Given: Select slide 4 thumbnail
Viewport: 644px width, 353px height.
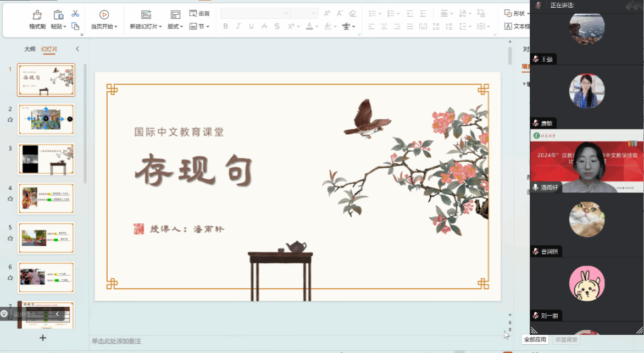Looking at the screenshot, I should click(46, 198).
